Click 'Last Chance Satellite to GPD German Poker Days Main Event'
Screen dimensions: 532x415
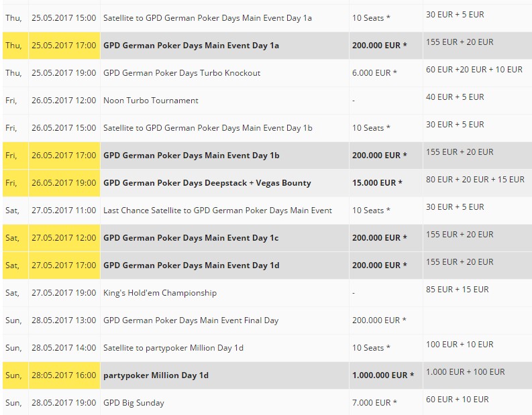tap(217, 211)
